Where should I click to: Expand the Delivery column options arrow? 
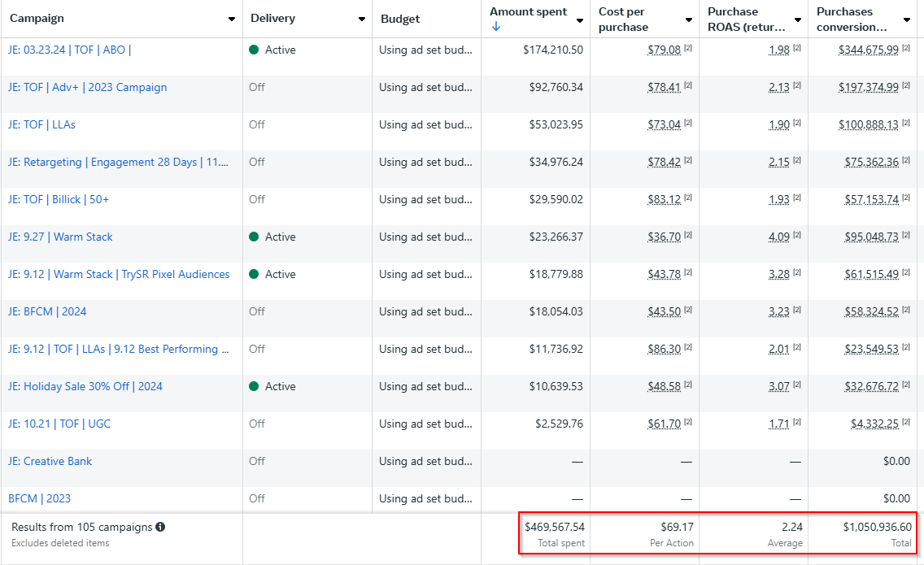362,19
